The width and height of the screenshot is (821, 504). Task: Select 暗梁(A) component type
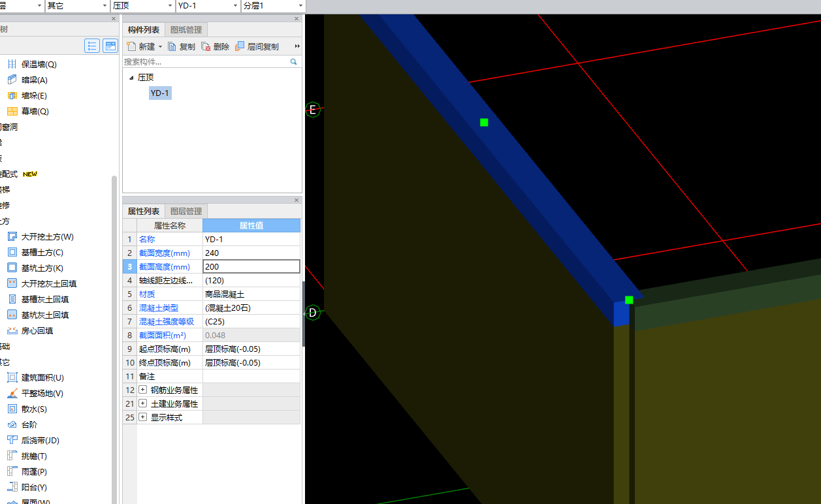[x=35, y=80]
